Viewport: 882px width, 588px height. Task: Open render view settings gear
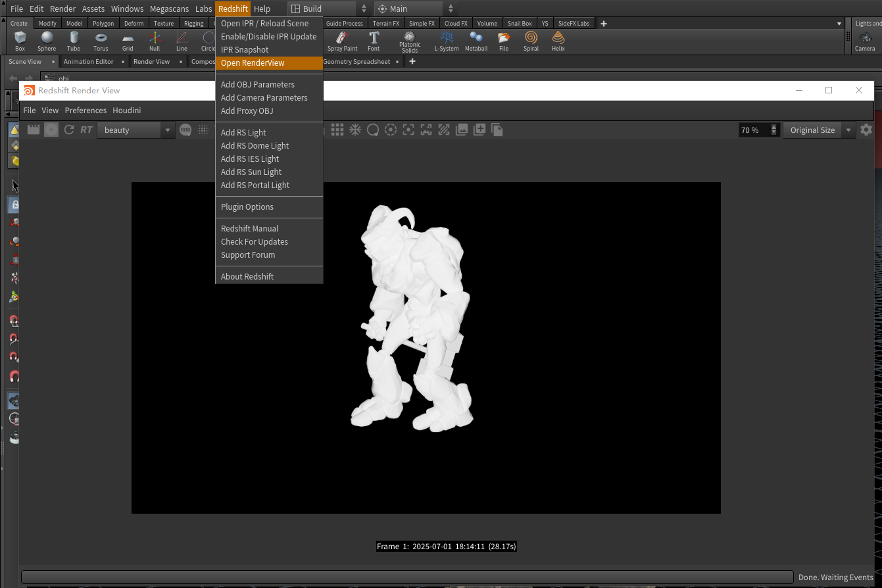pyautogui.click(x=866, y=130)
